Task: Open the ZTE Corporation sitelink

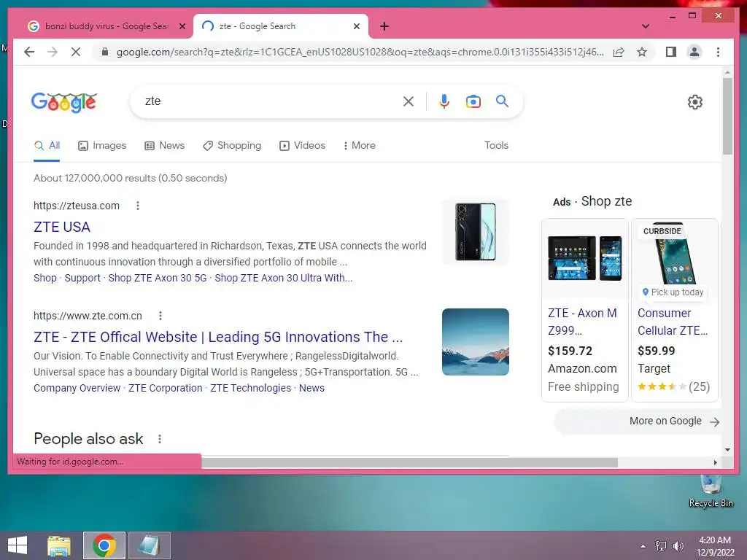Action: tap(166, 388)
